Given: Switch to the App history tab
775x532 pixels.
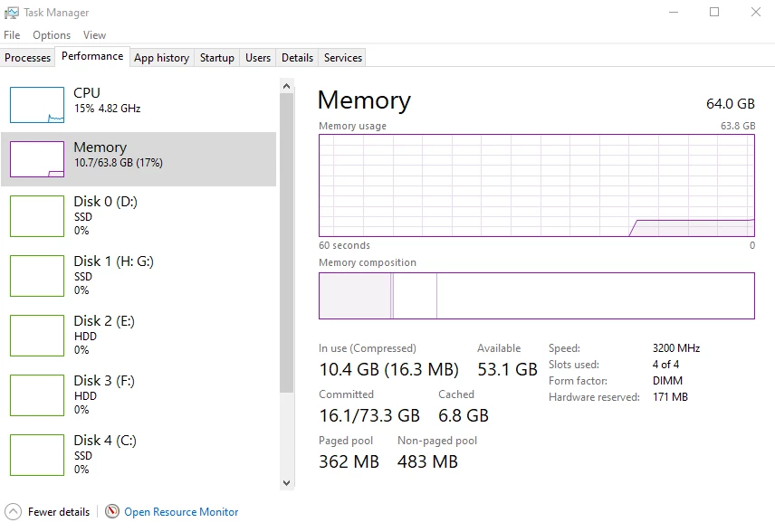Looking at the screenshot, I should coord(161,58).
